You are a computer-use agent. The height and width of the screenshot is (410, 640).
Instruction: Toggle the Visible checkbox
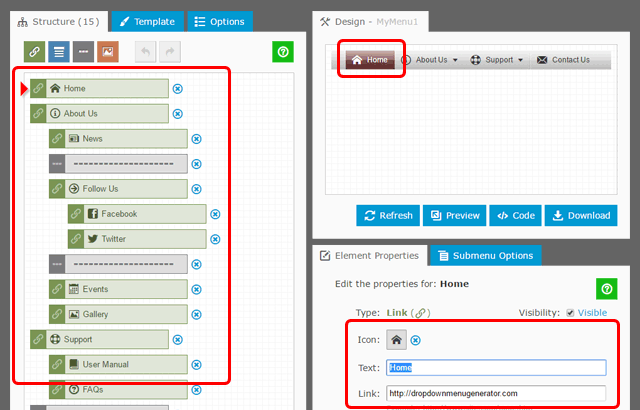pos(570,313)
